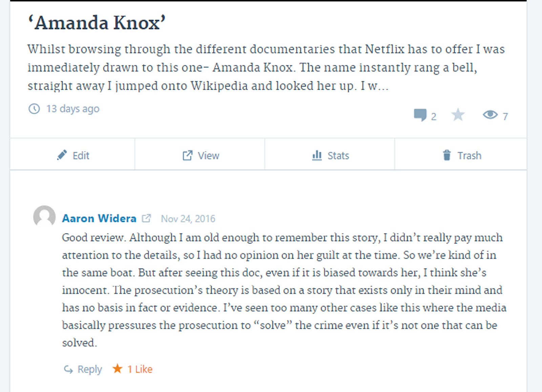Open the 'Amanda Knox' post title
Screen dimensions: 542x392
coord(97,23)
